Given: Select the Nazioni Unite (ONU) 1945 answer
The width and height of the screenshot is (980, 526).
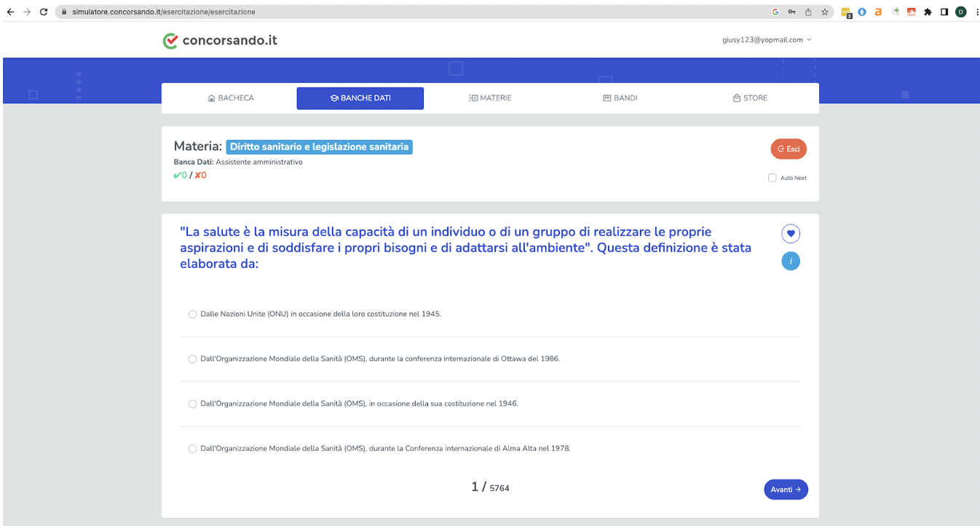Looking at the screenshot, I should tap(192, 315).
